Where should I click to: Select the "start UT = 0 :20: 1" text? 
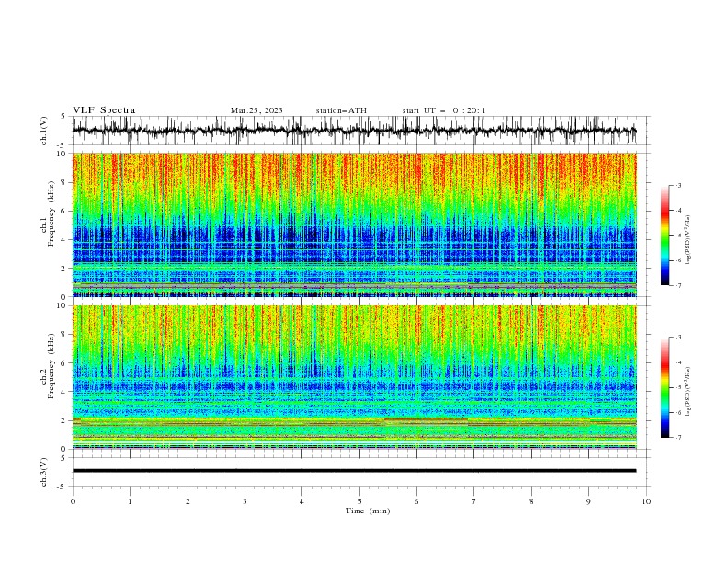444,110
